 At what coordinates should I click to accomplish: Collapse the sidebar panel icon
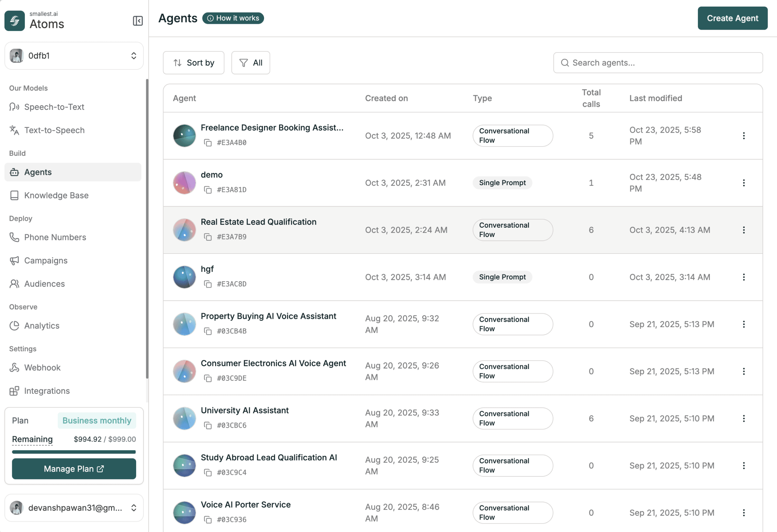(x=138, y=21)
